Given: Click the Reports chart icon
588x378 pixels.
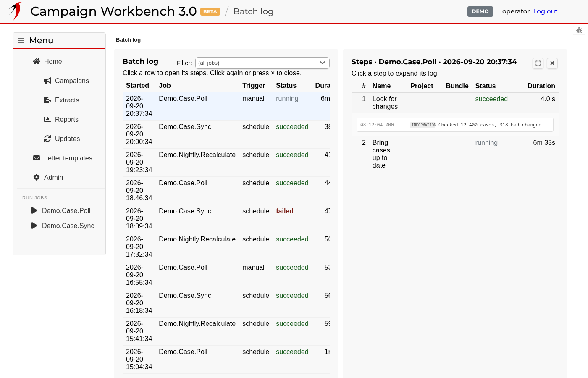Looking at the screenshot, I should click(47, 119).
